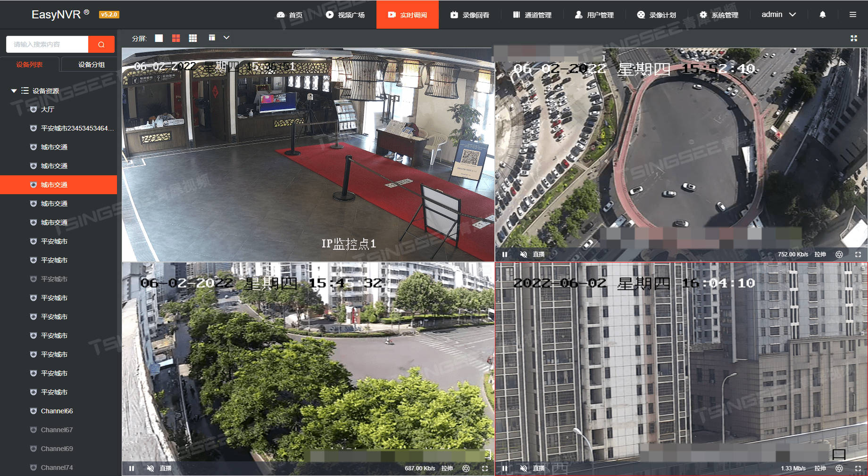Click the 直播 live label on bottom-left player

[x=165, y=468]
